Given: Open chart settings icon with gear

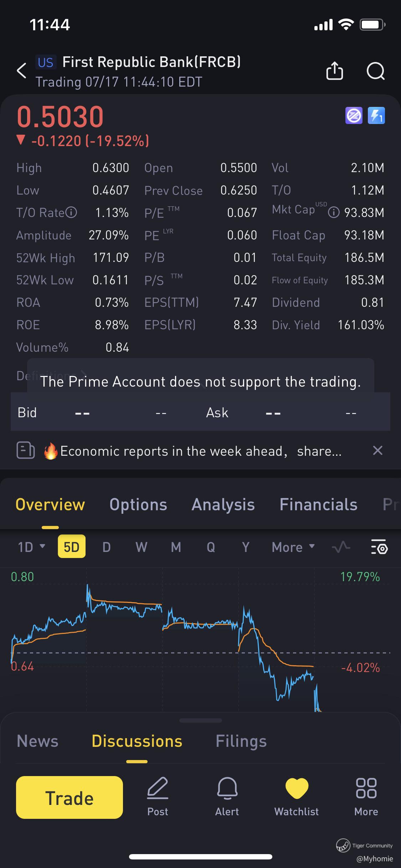Looking at the screenshot, I should tap(379, 547).
